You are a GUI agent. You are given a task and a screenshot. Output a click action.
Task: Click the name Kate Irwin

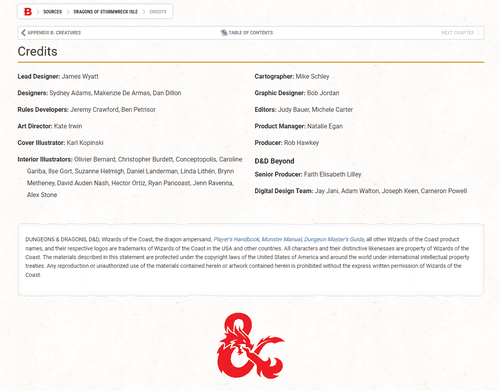point(68,126)
